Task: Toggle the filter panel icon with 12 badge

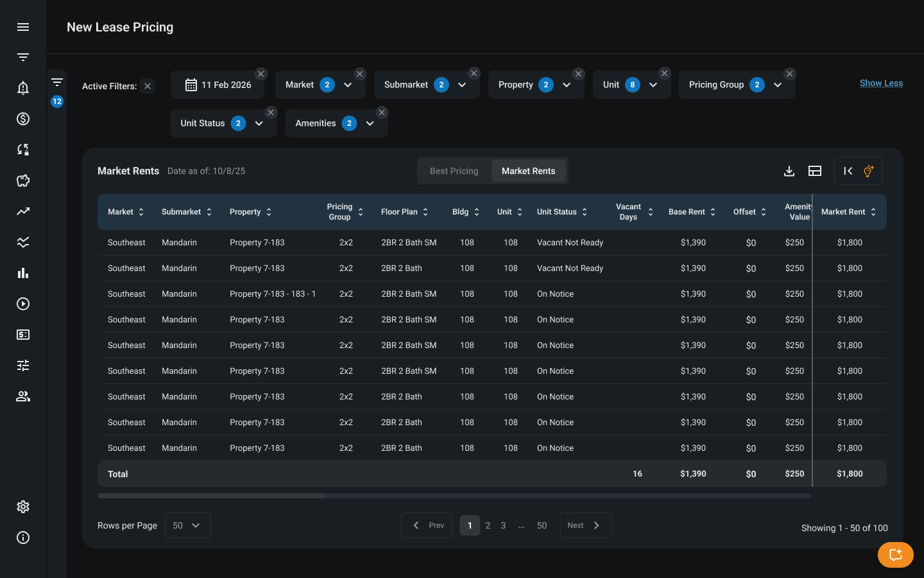Action: [x=57, y=82]
